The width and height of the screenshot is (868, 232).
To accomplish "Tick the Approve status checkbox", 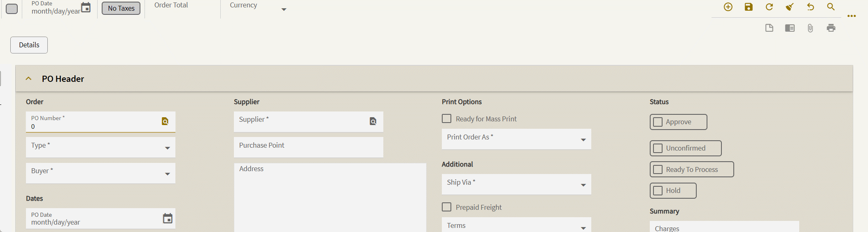I will pos(658,122).
